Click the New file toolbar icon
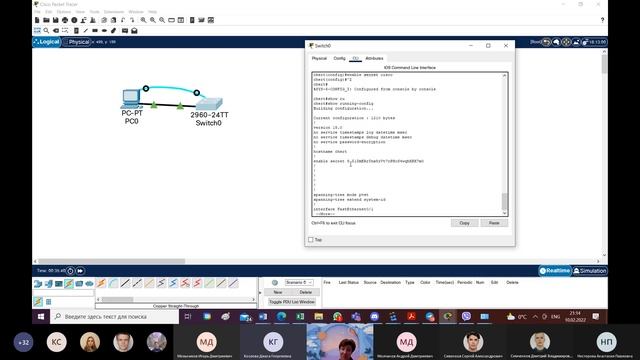 (x=37, y=20)
